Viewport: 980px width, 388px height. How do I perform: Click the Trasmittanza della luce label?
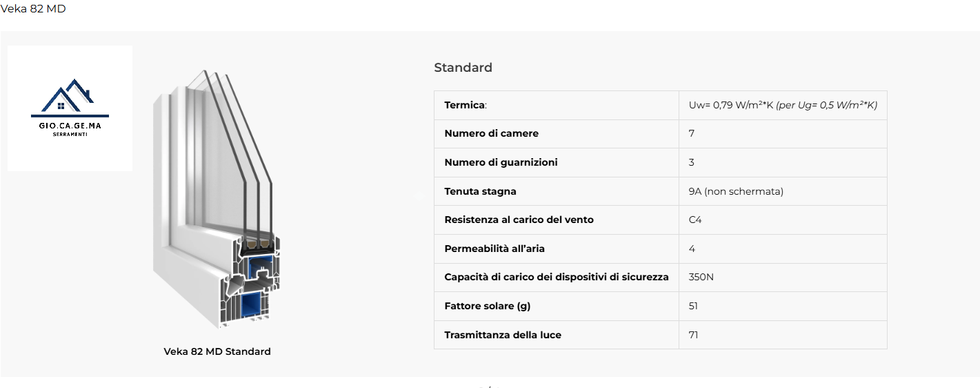[503, 335]
